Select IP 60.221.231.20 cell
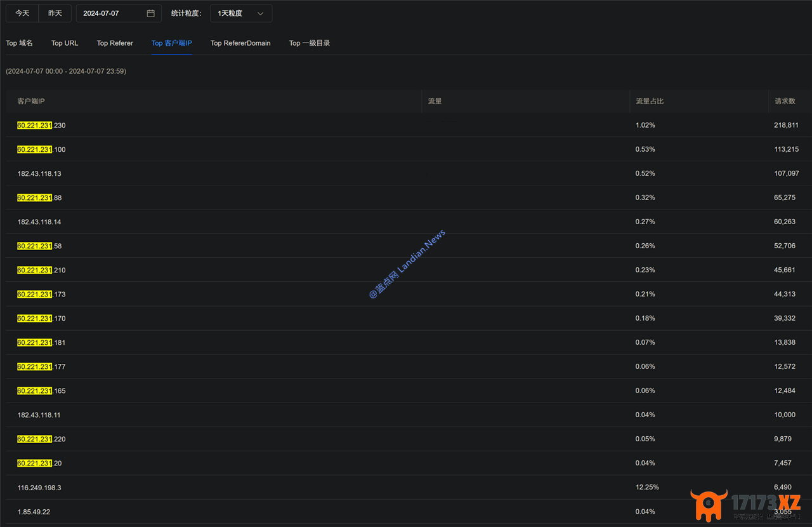812x527 pixels. (x=39, y=463)
